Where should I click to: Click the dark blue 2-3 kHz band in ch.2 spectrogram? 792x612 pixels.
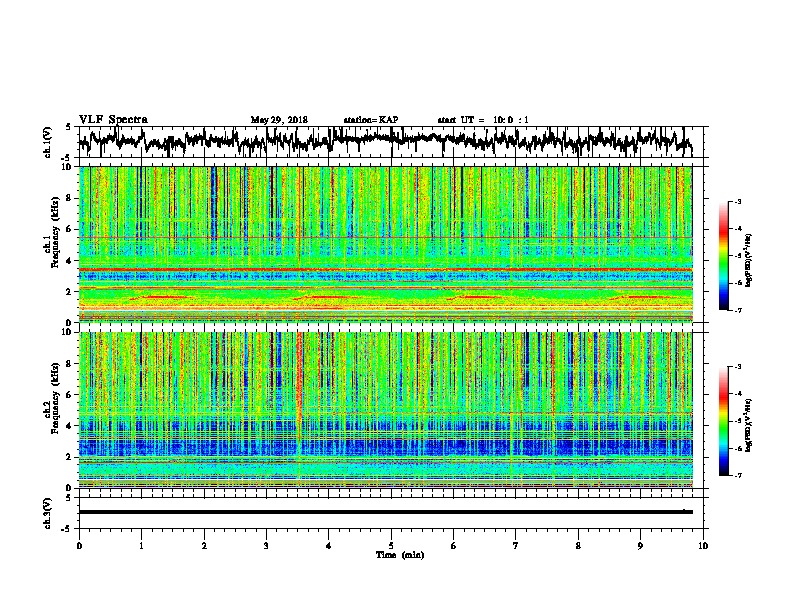[385, 447]
